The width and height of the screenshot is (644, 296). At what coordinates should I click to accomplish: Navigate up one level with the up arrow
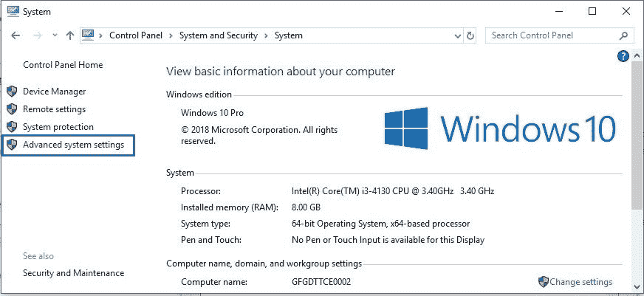[69, 35]
